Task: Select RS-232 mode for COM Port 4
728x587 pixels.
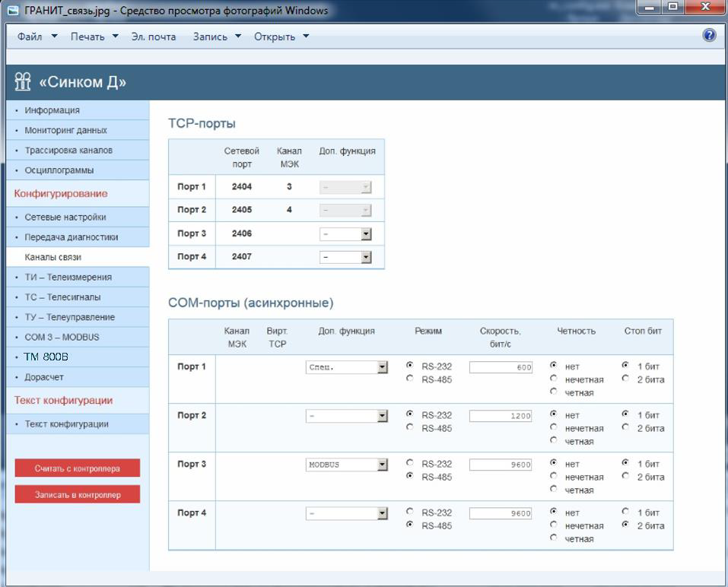Action: [411, 512]
